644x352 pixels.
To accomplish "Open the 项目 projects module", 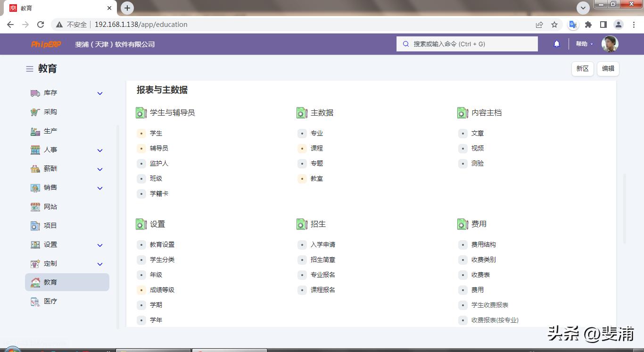I will 35,226.
